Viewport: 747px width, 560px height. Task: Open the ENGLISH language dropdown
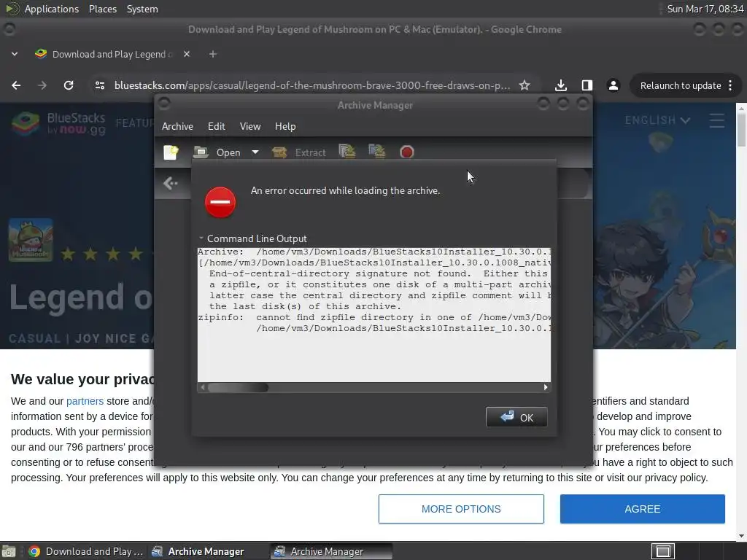(657, 120)
